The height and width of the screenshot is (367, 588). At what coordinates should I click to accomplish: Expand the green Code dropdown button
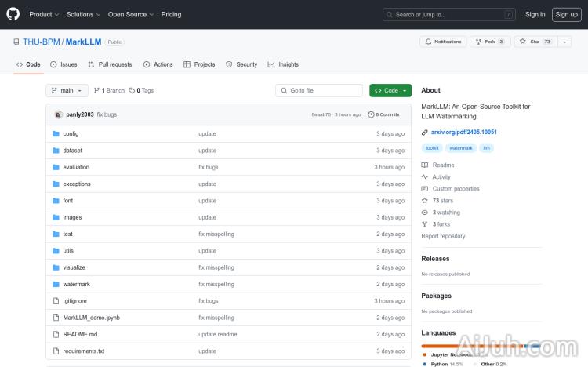pyautogui.click(x=390, y=90)
